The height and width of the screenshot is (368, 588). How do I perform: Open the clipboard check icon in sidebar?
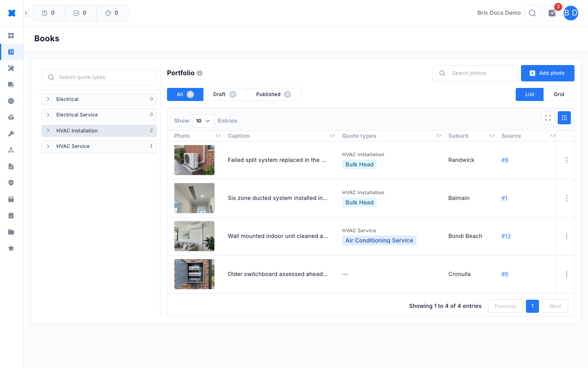click(11, 215)
